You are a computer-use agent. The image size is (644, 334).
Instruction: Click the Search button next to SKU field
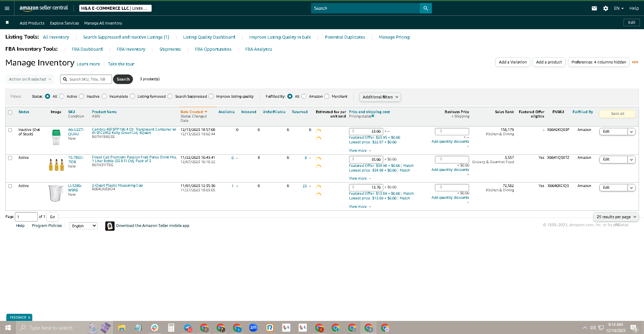pos(123,79)
